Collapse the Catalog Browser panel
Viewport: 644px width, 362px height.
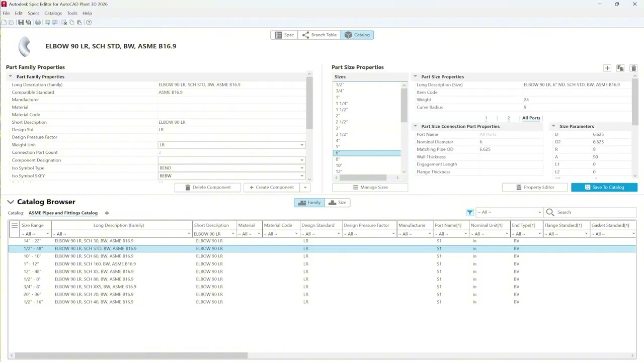(x=10, y=202)
